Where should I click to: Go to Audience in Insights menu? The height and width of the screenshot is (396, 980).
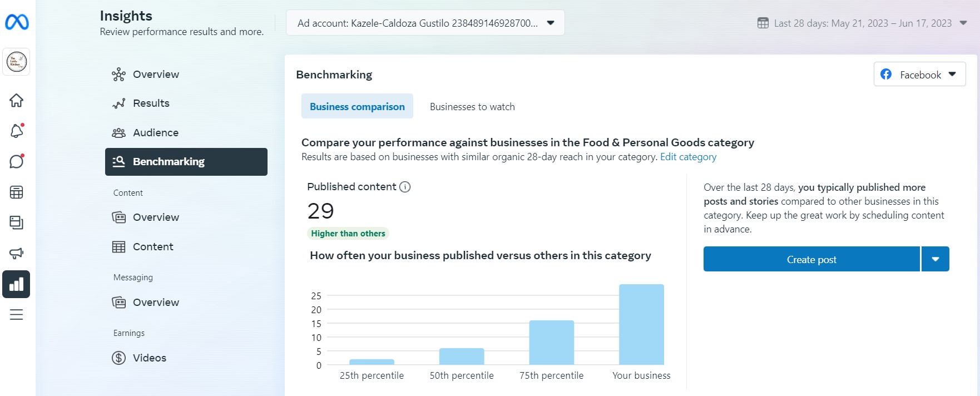(x=155, y=132)
